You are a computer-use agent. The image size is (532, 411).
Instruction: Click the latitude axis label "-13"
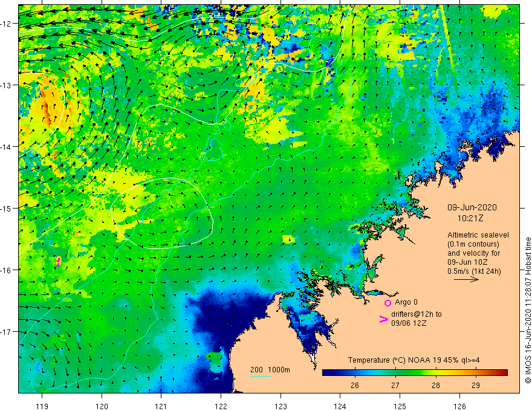(x=6, y=85)
